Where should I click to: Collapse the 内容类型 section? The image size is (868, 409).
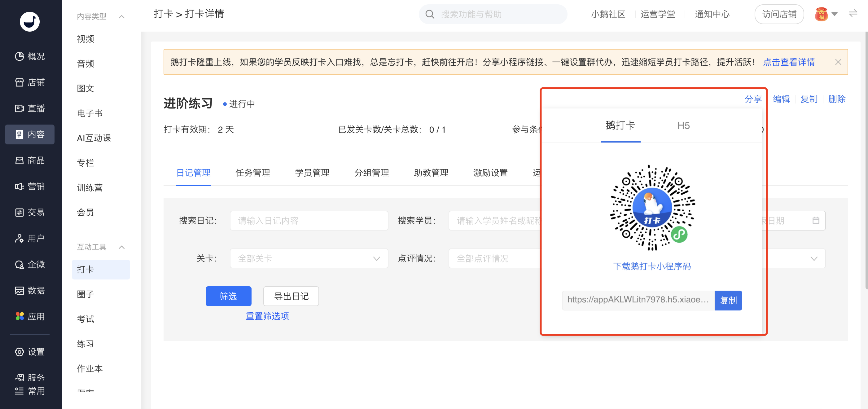point(122,16)
